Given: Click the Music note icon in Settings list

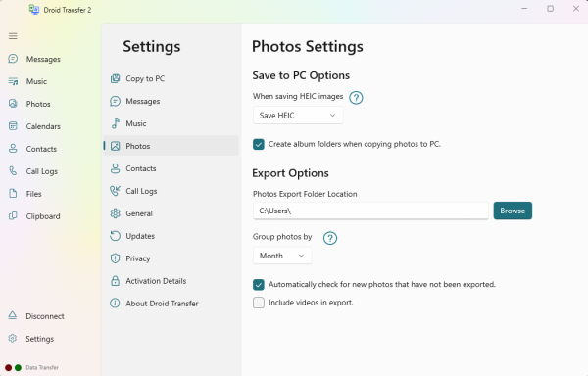Looking at the screenshot, I should point(115,123).
